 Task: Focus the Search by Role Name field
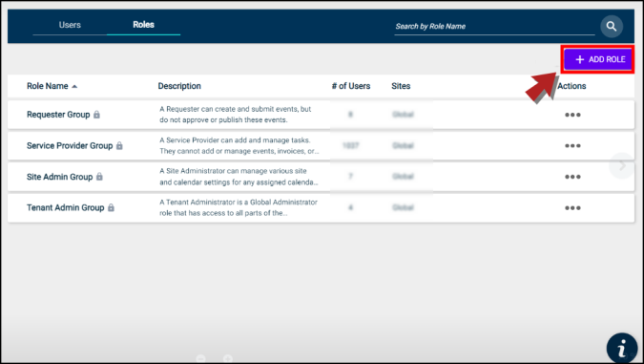494,27
